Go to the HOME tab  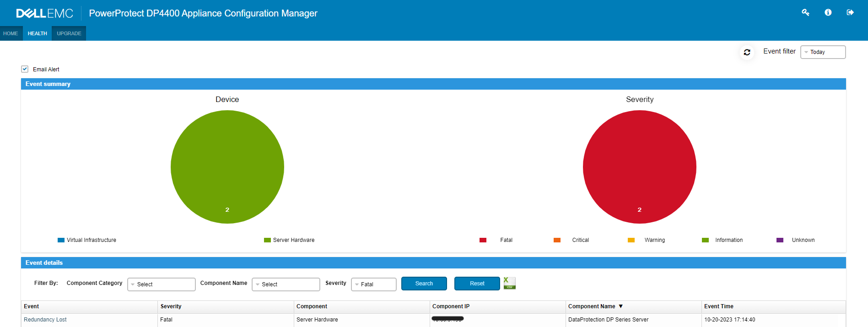(11, 33)
